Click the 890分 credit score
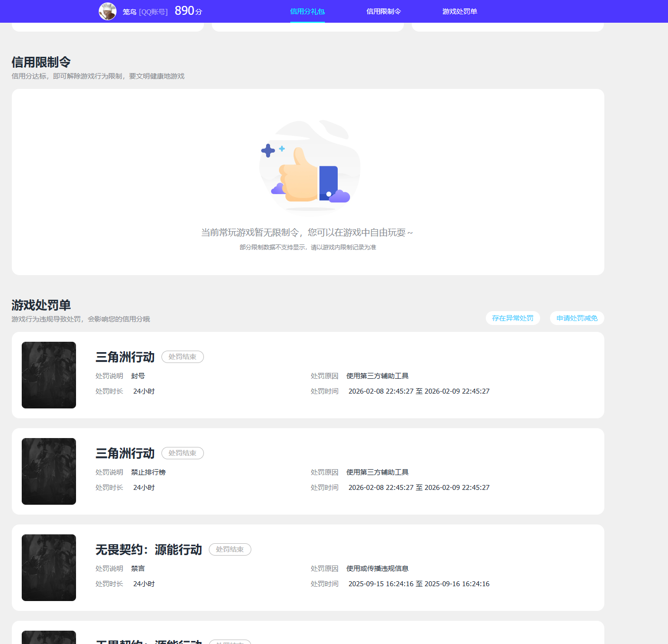Viewport: 668px width, 644px height. coord(188,11)
